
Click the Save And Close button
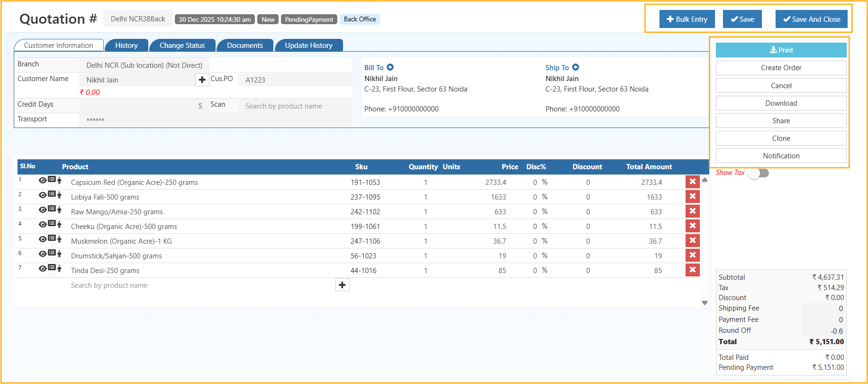(x=811, y=19)
